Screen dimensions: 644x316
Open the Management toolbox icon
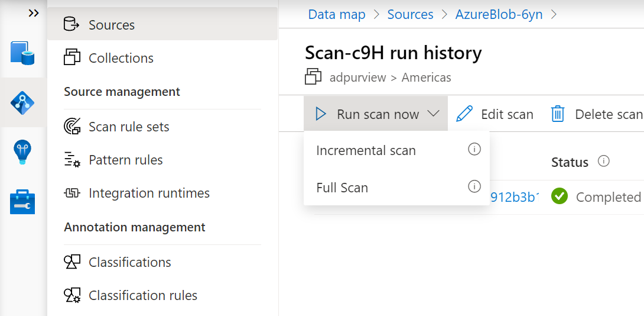[22, 202]
